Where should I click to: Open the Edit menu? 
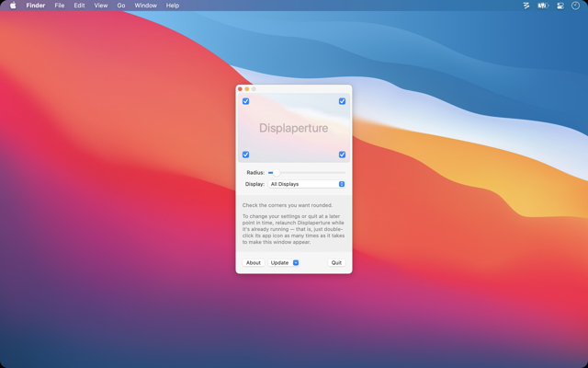pyautogui.click(x=79, y=6)
